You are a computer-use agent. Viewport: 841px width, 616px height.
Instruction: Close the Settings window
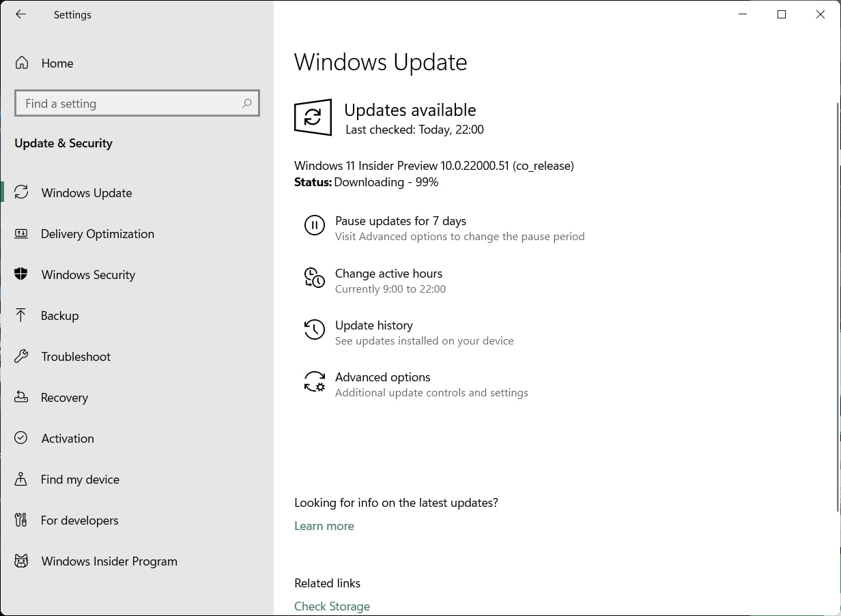pyautogui.click(x=821, y=14)
